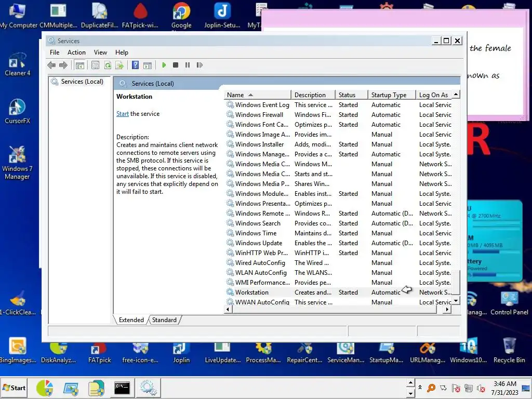Switch to the Extended tab
The image size is (532, 399).
131,320
